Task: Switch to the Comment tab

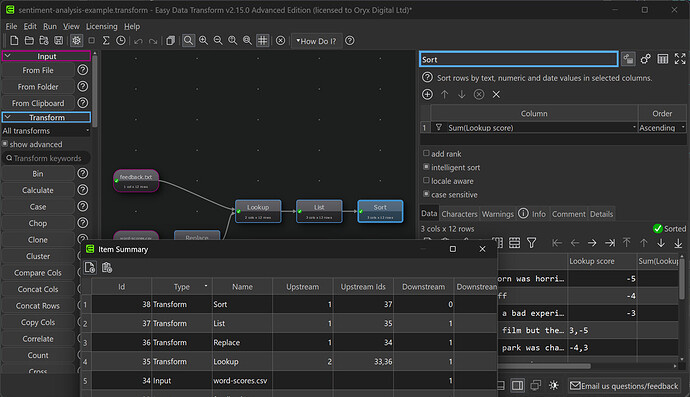Action: point(569,214)
